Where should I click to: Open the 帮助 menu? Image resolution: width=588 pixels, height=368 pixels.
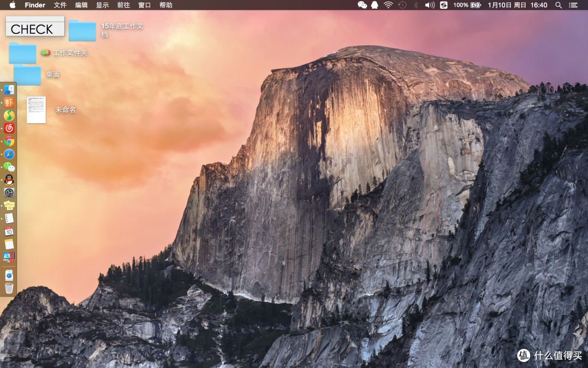(166, 5)
